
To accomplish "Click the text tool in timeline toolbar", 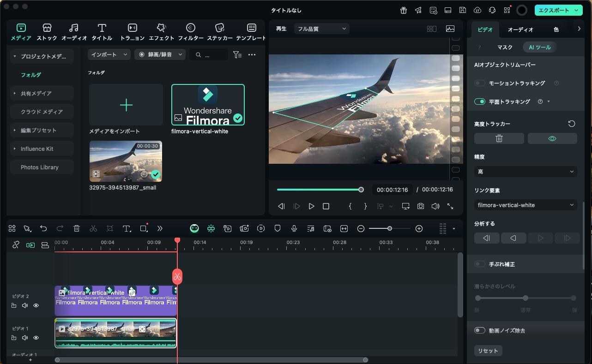I will pyautogui.click(x=127, y=228).
